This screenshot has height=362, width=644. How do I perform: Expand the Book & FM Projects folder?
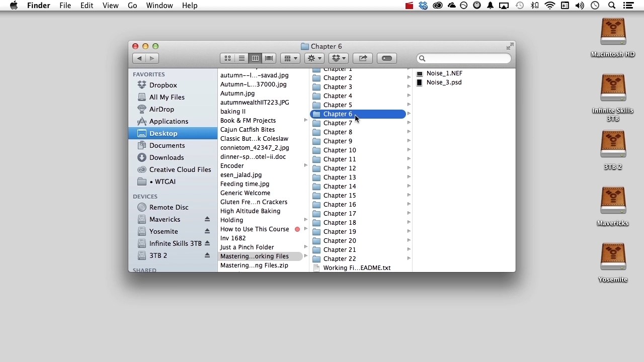point(305,120)
